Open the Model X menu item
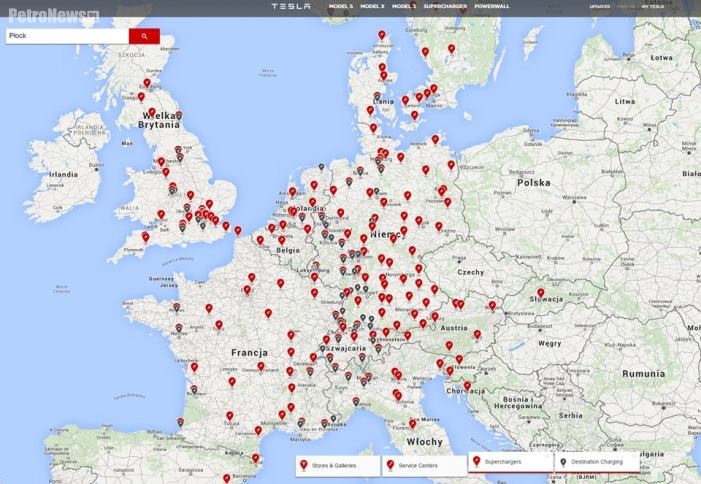 pos(373,6)
